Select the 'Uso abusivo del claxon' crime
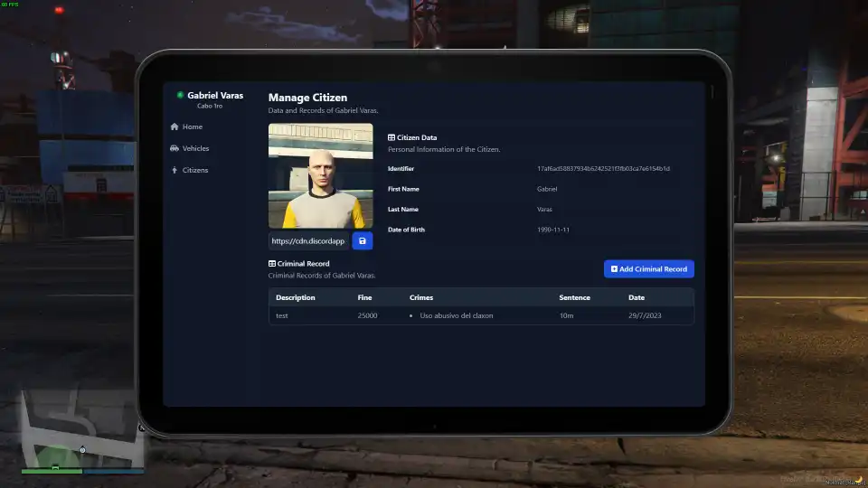Image resolution: width=868 pixels, height=488 pixels. tap(456, 315)
